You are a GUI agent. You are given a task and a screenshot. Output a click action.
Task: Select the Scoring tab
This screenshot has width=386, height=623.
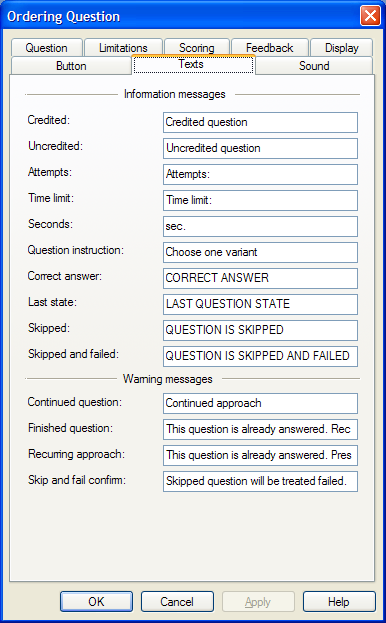[x=197, y=48]
